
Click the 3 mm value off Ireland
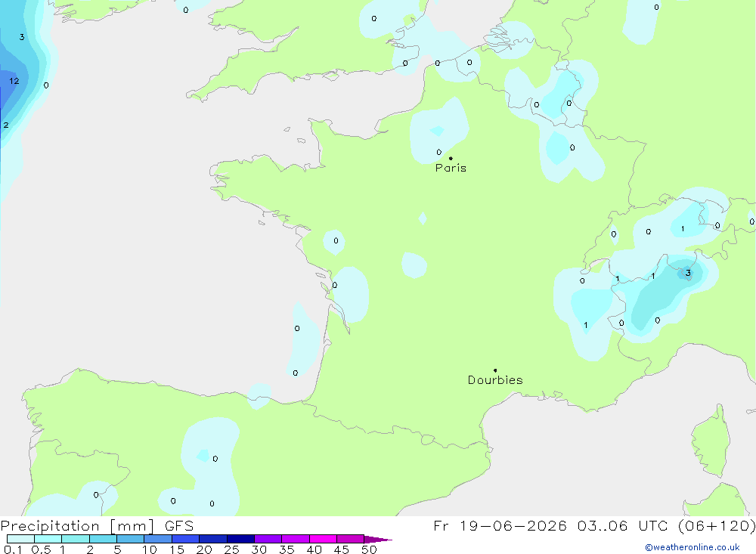click(22, 37)
